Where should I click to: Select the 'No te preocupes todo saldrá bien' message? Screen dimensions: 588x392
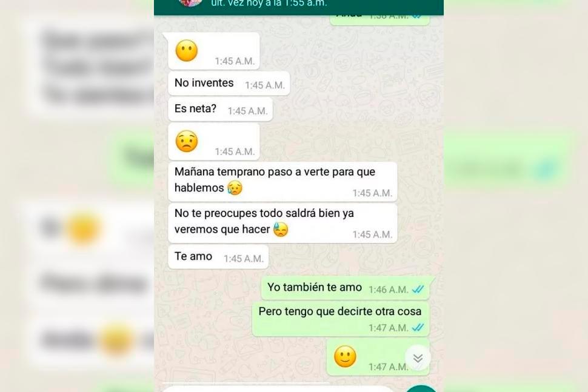tap(282, 224)
